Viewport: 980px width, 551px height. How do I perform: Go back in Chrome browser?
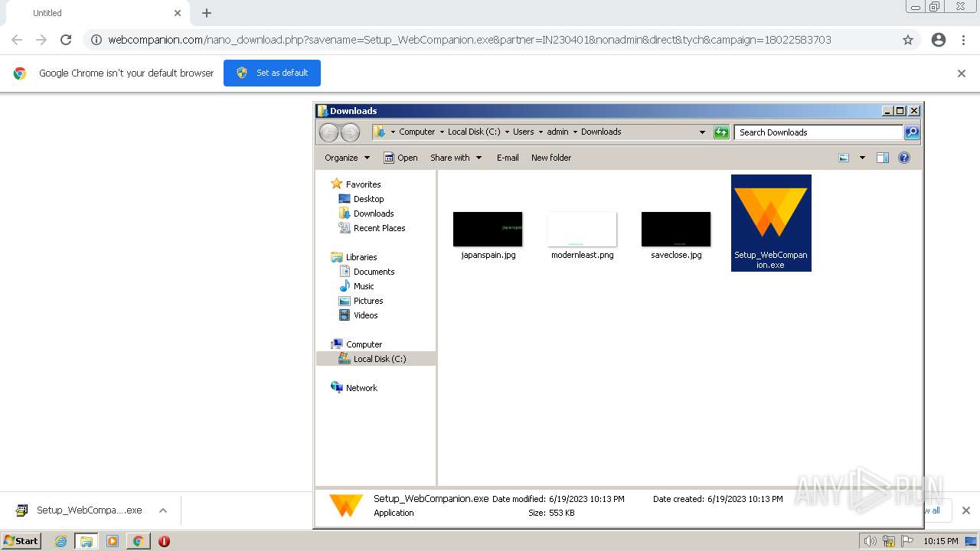click(x=17, y=40)
